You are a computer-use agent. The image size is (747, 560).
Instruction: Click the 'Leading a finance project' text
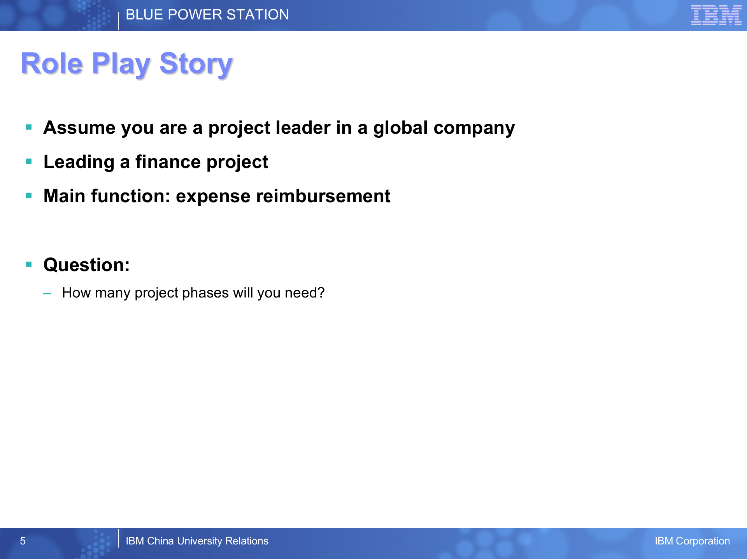click(x=156, y=162)
